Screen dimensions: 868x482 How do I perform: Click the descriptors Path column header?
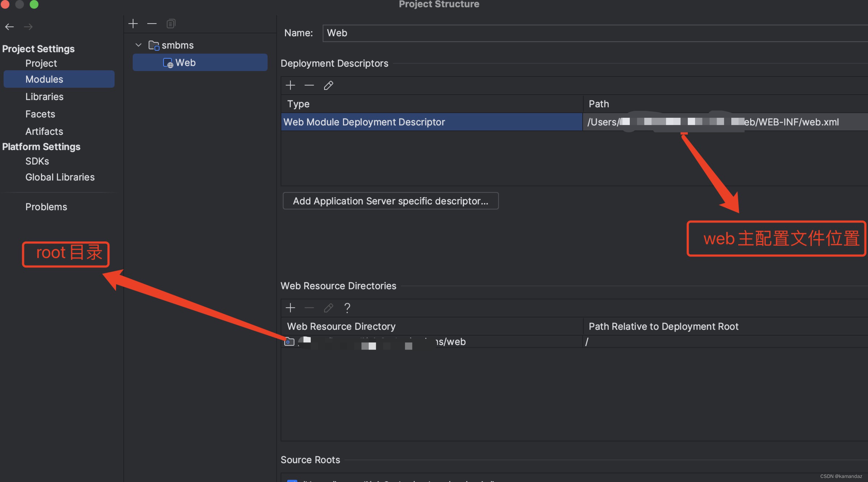[x=726, y=104]
